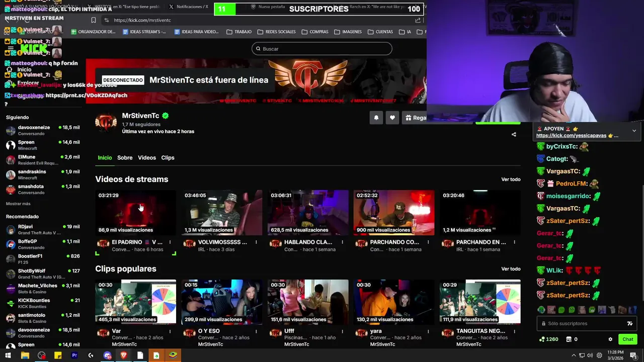Open the 03:46:05 VOLVIMOSSSSS video thumbnail
Screen dimensions: 644x362
pyautogui.click(x=222, y=213)
